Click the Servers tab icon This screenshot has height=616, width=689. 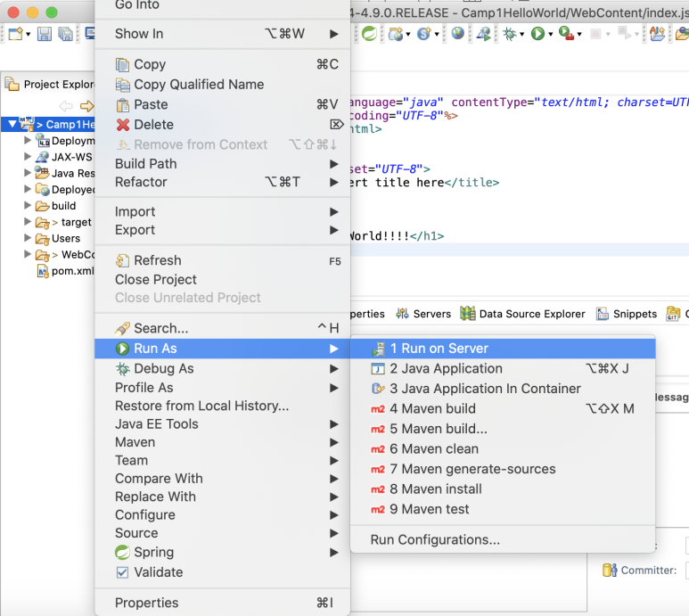click(402, 314)
